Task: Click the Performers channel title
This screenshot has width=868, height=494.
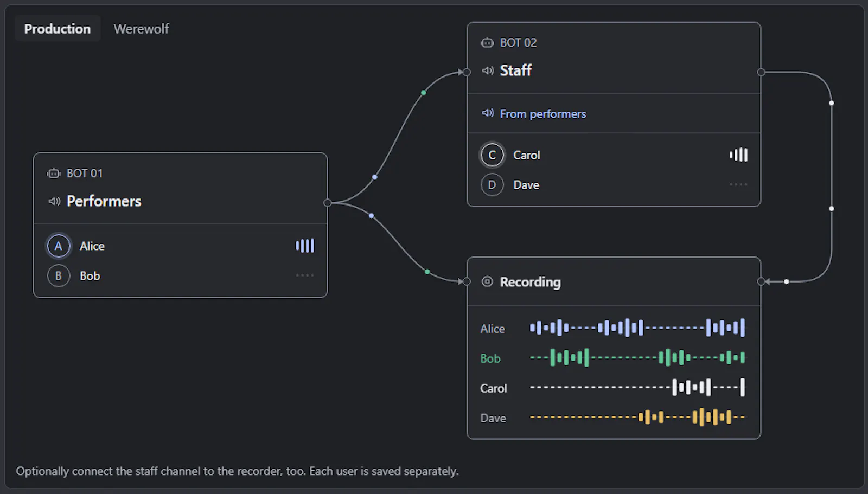Action: click(104, 201)
